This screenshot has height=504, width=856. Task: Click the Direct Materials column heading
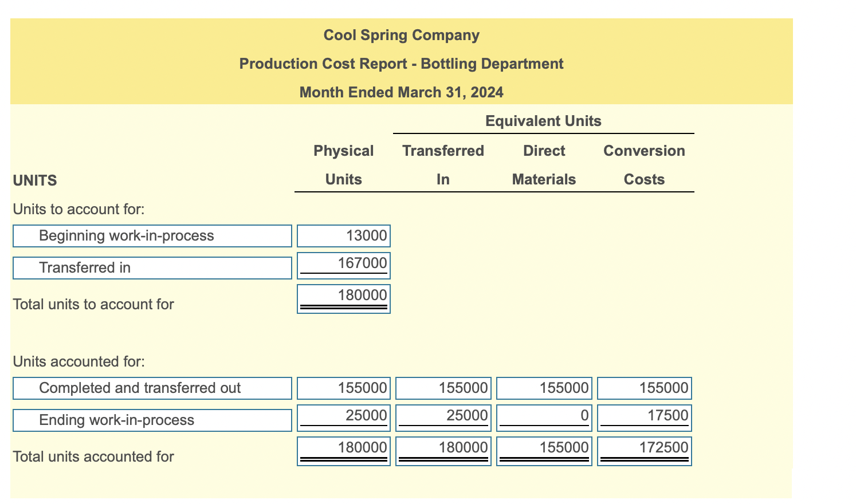pos(544,165)
